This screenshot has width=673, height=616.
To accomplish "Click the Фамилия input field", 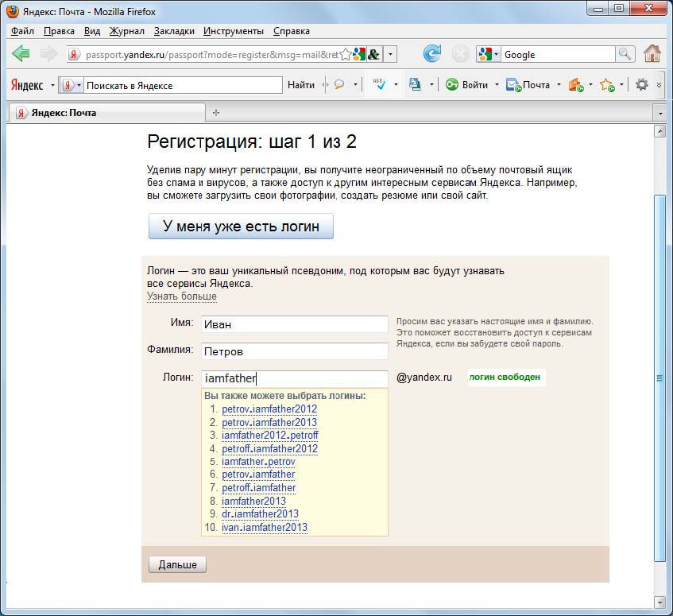I will [x=293, y=351].
